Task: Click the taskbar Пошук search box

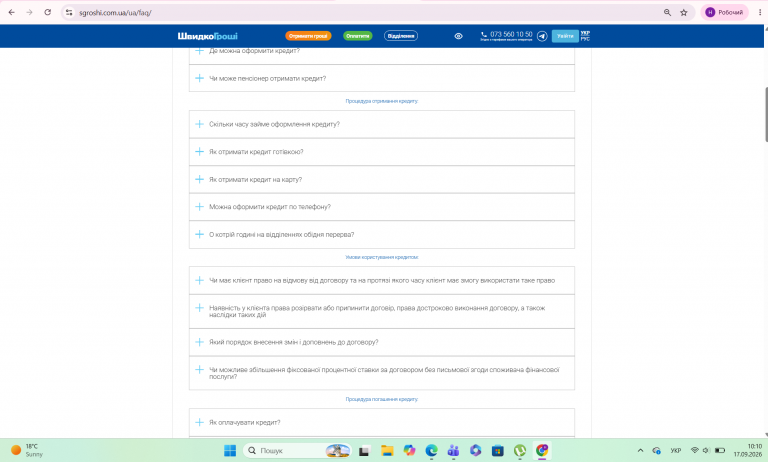Action: [298, 450]
